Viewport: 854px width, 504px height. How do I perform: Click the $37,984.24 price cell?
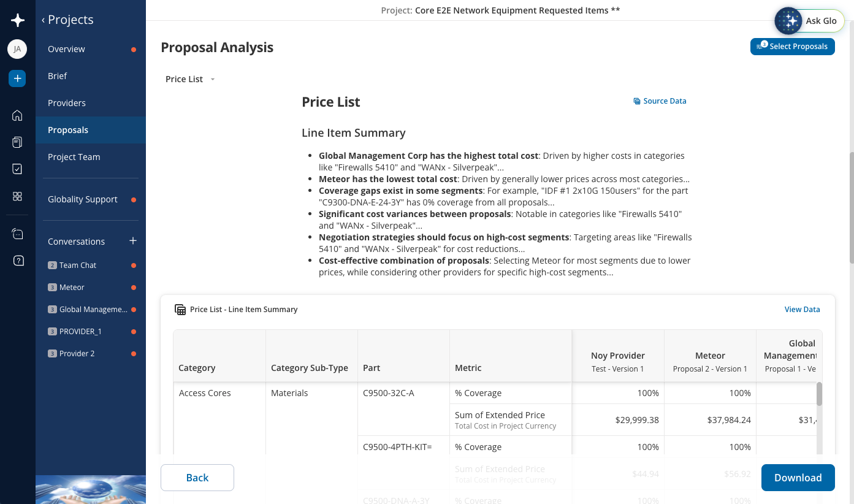point(710,420)
